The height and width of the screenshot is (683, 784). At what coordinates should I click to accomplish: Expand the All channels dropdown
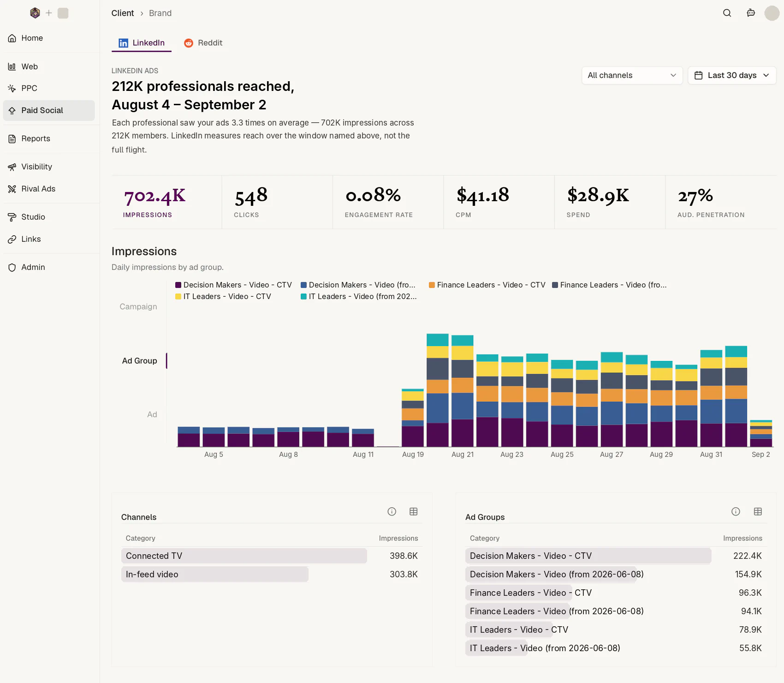click(632, 75)
